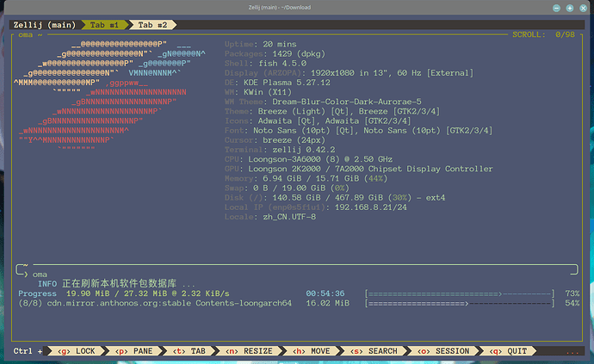
Task: Click the 'Font: Noto Sans (10pt)' line
Action: [358, 131]
